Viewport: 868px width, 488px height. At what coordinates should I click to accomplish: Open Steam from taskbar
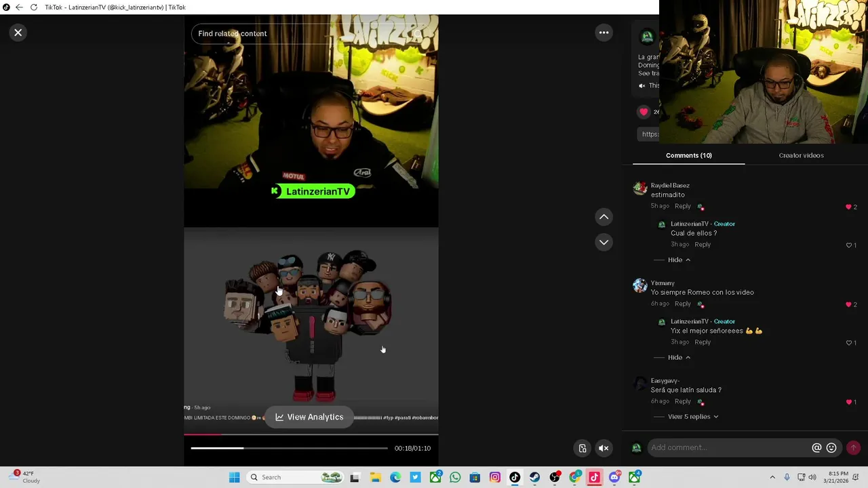[535, 477]
